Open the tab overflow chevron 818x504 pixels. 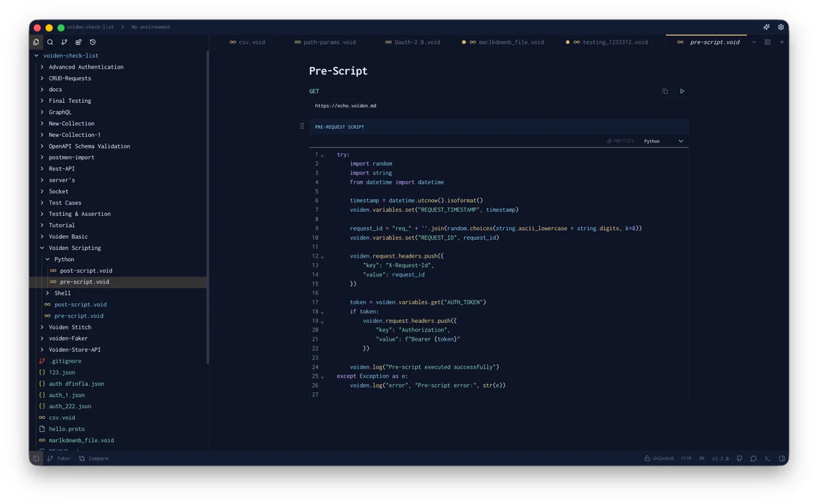click(754, 42)
